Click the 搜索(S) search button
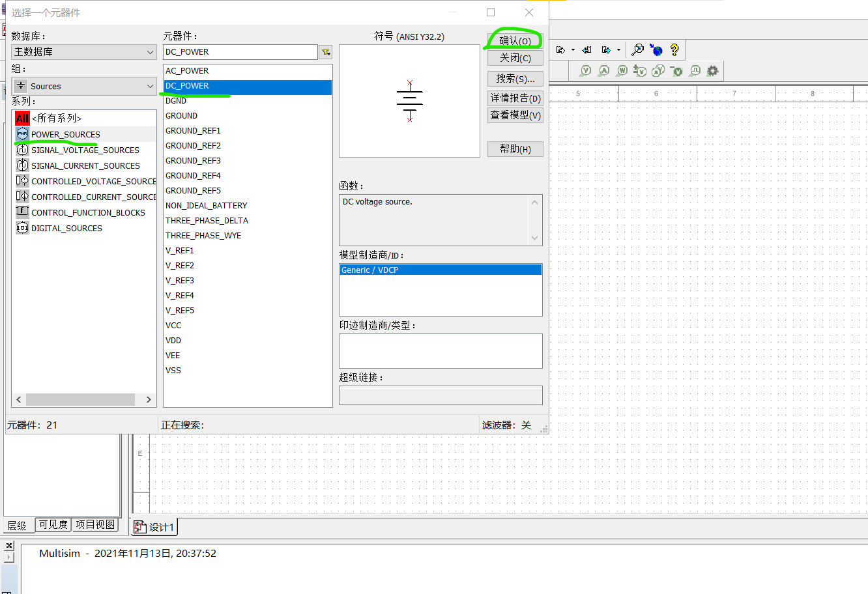This screenshot has height=594, width=868. (x=514, y=79)
